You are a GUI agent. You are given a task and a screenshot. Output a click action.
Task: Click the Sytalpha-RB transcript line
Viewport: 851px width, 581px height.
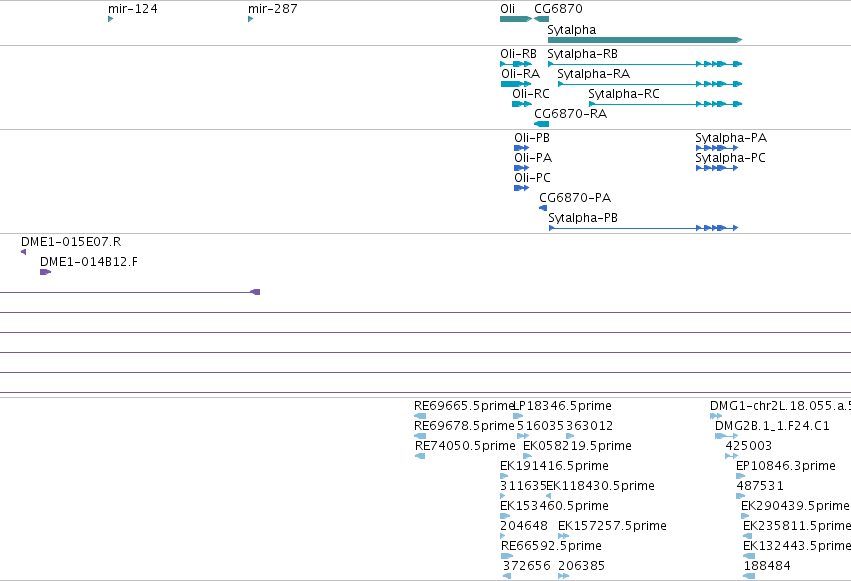click(x=645, y=64)
